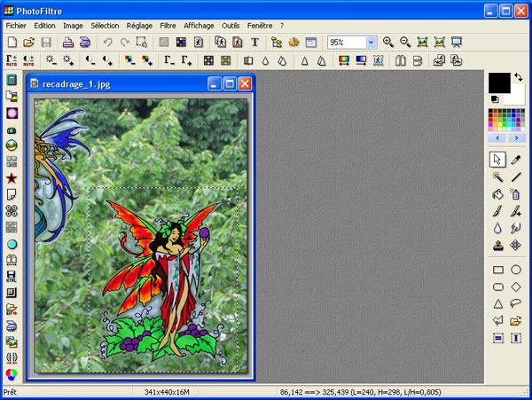Open the zoom percentage dropdown arrow
This screenshot has width=532, height=400.
(x=372, y=43)
